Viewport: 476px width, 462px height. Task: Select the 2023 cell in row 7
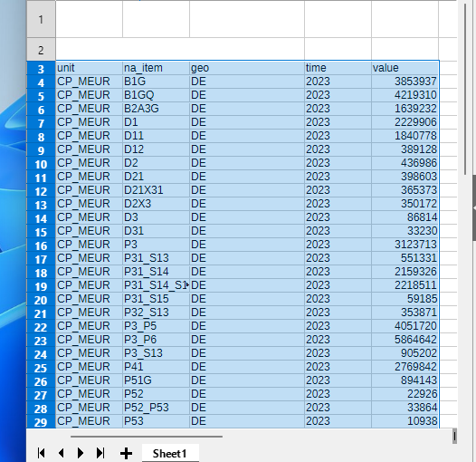pyautogui.click(x=338, y=122)
